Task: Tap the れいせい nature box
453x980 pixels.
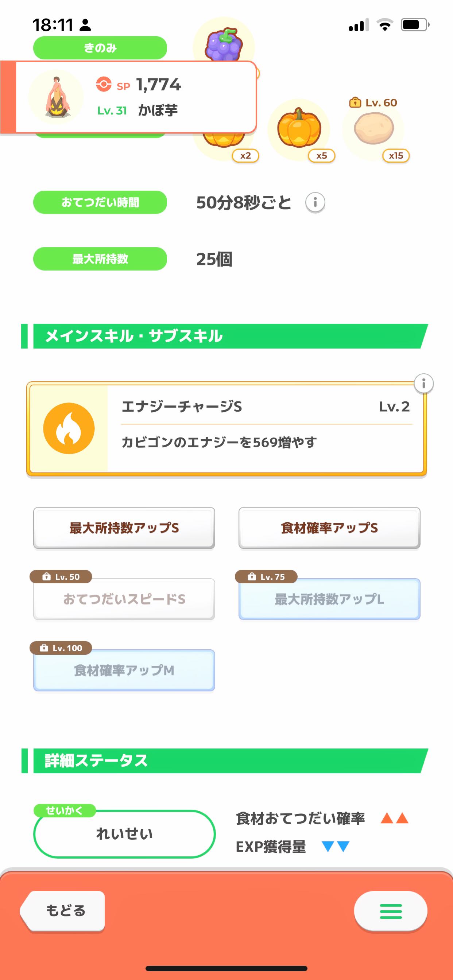Action: pos(124,833)
